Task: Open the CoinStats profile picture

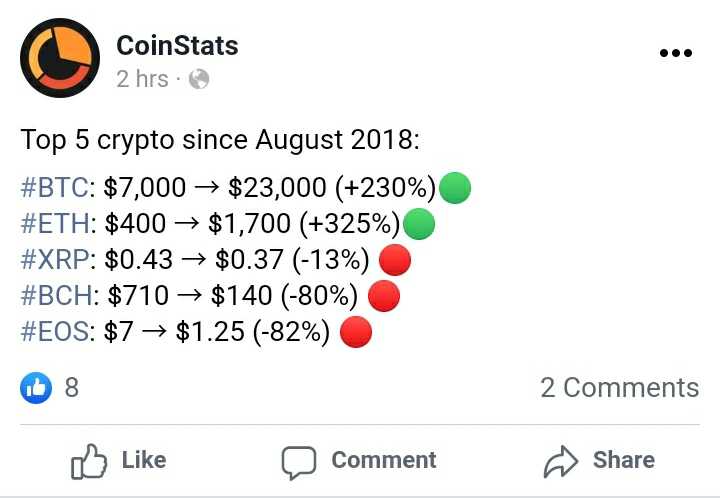Action: pos(60,58)
